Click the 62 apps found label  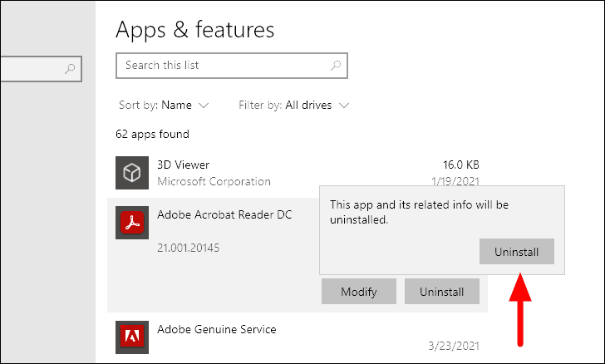tap(152, 135)
